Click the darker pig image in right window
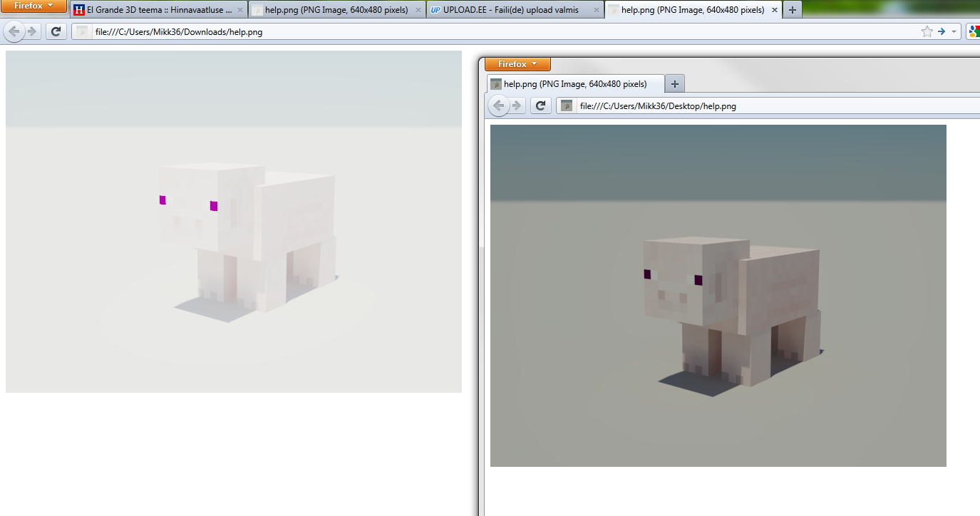This screenshot has width=980, height=516. pos(718,296)
